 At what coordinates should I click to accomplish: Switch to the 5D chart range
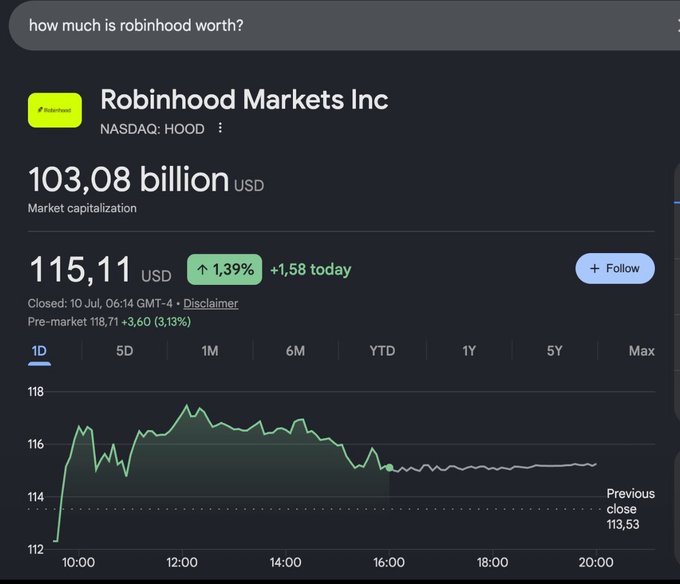(124, 351)
